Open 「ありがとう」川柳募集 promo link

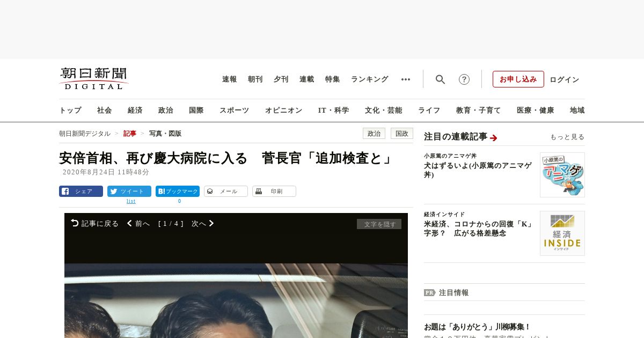click(x=477, y=327)
